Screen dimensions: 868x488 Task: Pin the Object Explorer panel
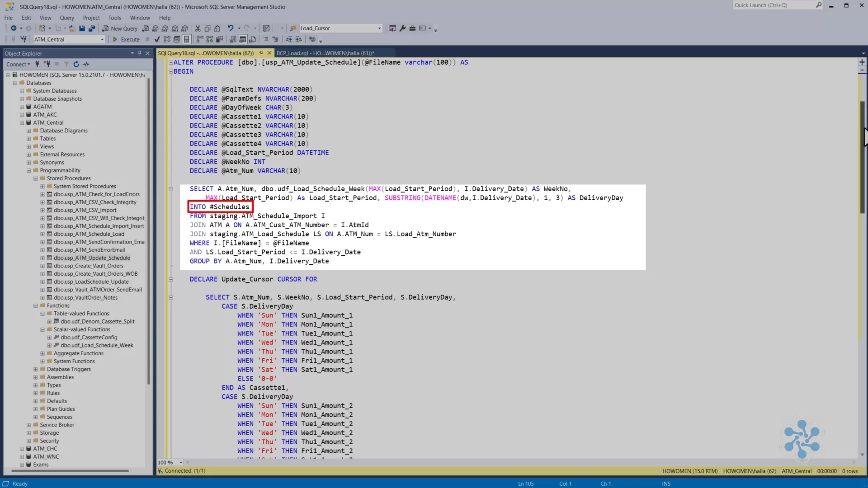click(x=140, y=53)
